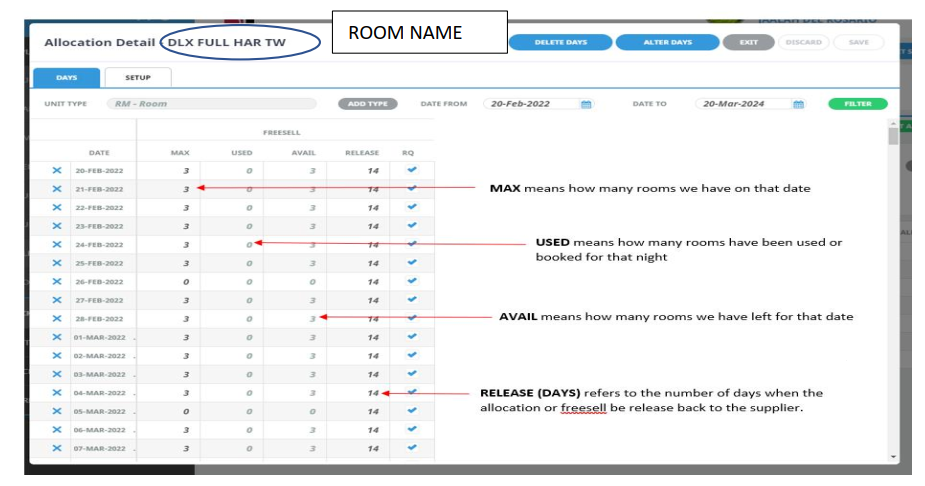Toggle RQ checkmark for 07-MAR-2022
The width and height of the screenshot is (925, 486).
[x=412, y=448]
